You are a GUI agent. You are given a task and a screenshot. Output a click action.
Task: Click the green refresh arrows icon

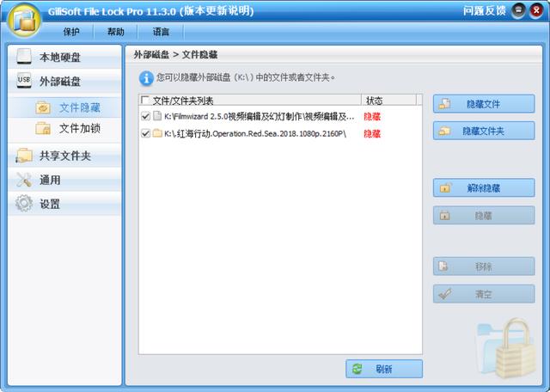point(357,369)
